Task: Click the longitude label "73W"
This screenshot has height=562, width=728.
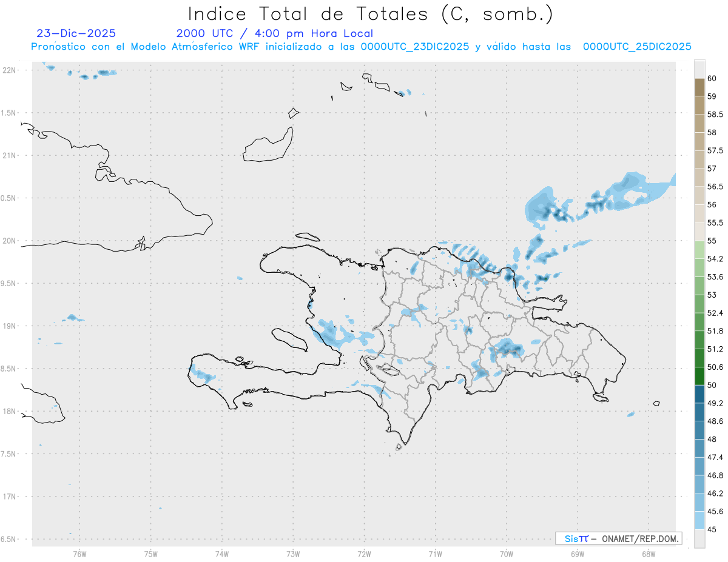Action: [x=293, y=554]
